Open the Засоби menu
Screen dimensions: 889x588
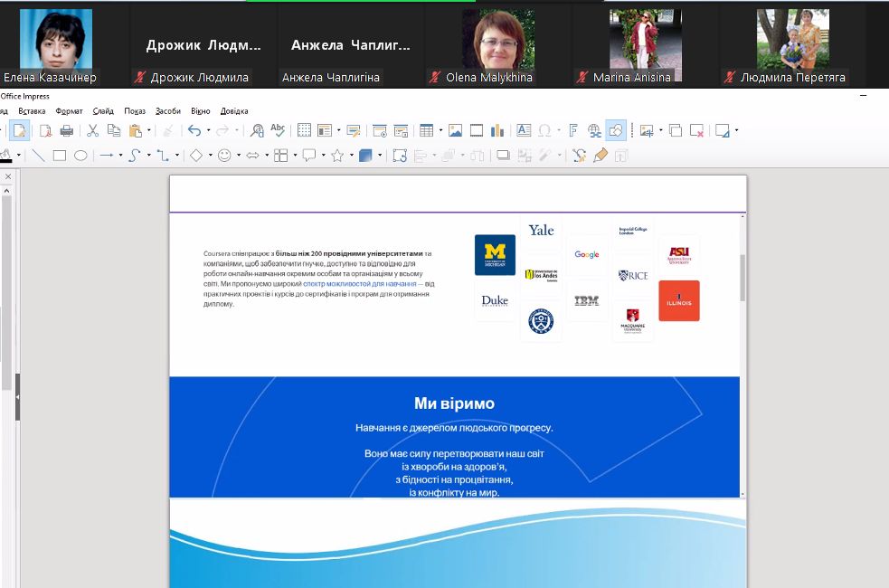(168, 111)
